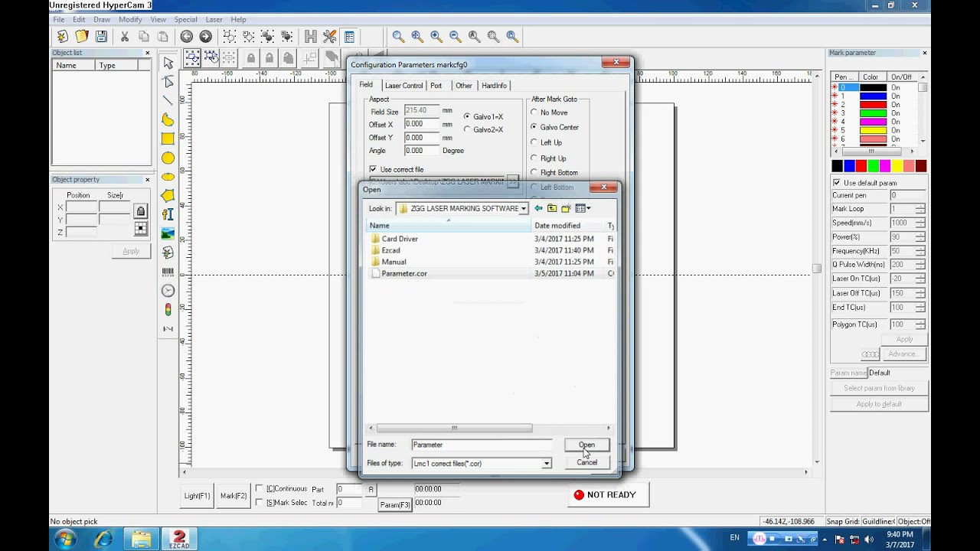The width and height of the screenshot is (980, 551).
Task: Enable the Continuous checkbox
Action: tap(260, 488)
